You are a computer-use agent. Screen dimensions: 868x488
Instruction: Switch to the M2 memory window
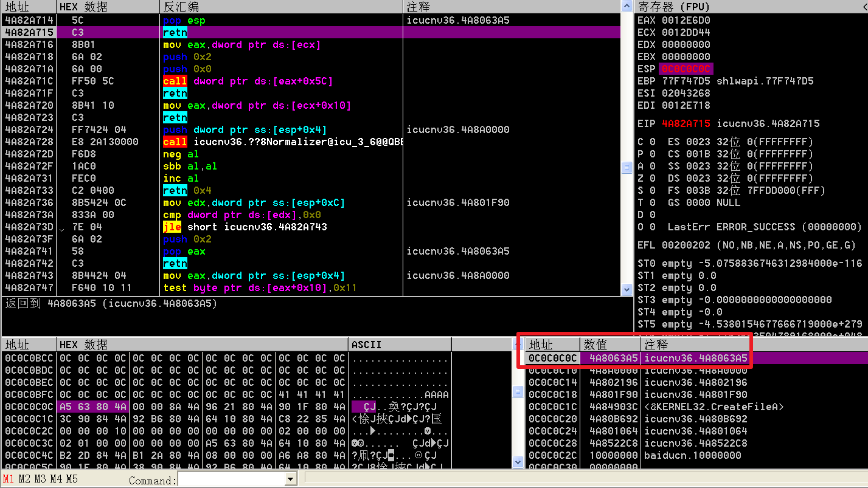(x=24, y=479)
